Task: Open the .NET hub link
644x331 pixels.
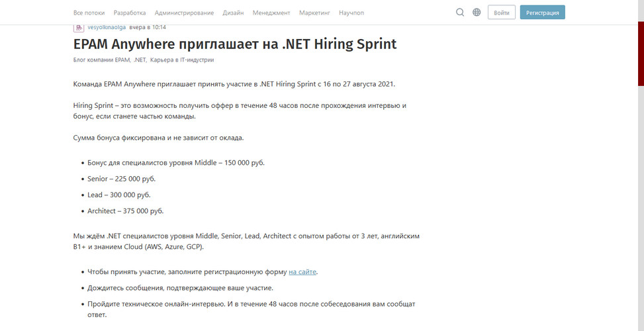Action: 140,60
